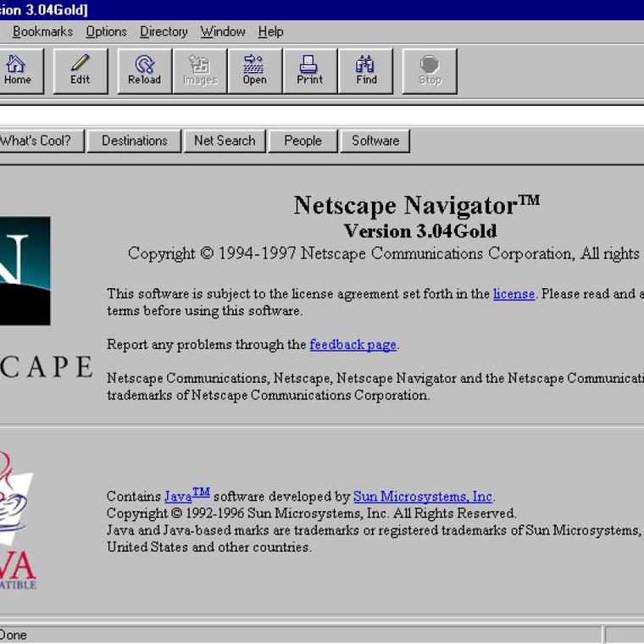The image size is (644, 644).
Task: Click inside the location address field
Action: (322, 114)
